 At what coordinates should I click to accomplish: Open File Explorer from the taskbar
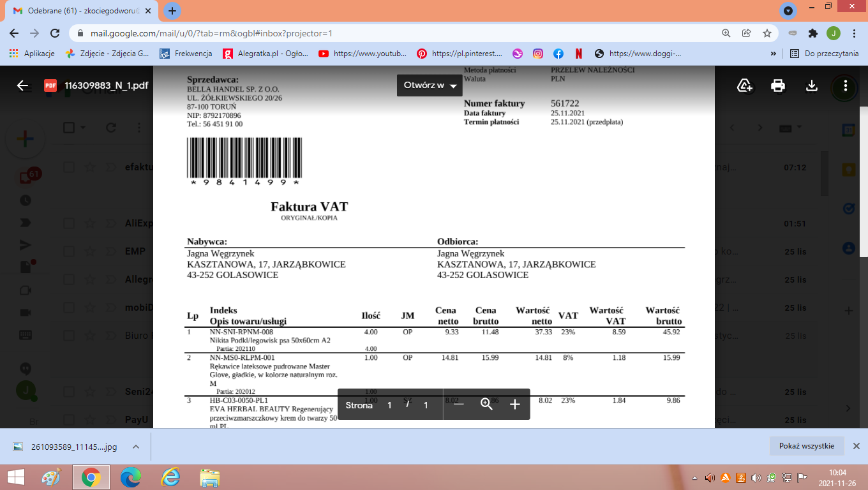209,477
